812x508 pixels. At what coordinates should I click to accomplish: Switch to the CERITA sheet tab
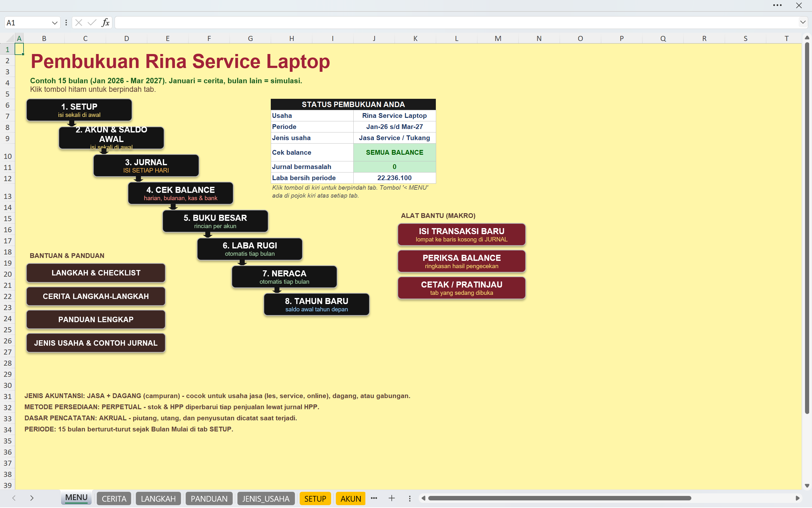(114, 498)
